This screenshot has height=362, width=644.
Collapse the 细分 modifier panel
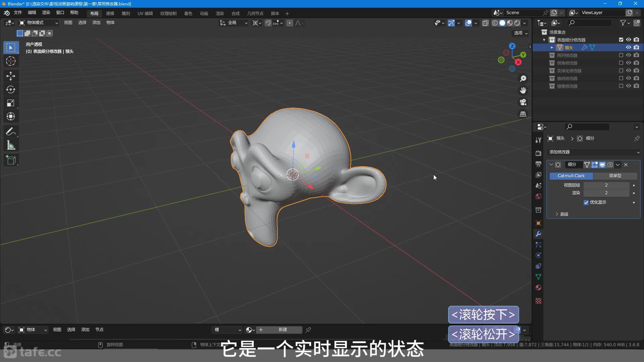point(551,165)
